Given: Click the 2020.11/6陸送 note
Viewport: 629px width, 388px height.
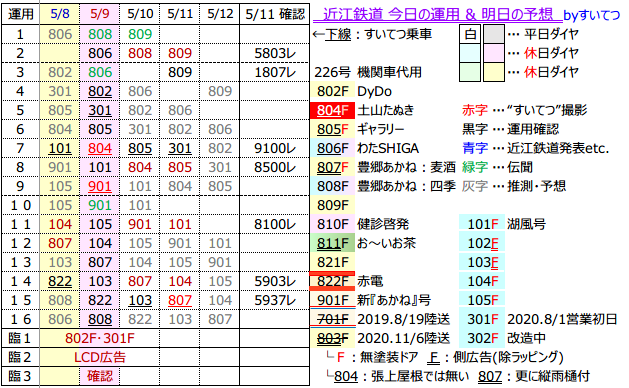Looking at the screenshot, I should (x=404, y=338).
